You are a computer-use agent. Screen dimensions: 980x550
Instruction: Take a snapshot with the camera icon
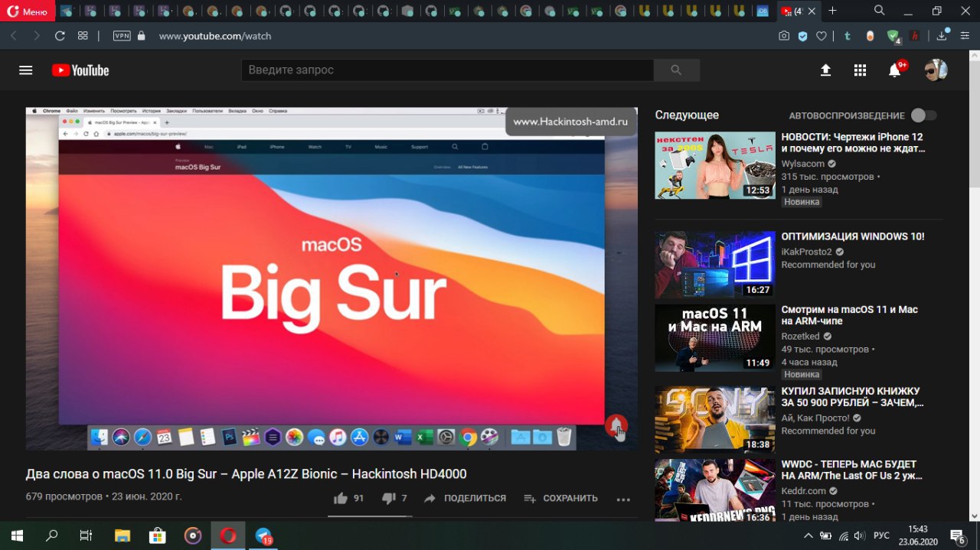tap(784, 36)
